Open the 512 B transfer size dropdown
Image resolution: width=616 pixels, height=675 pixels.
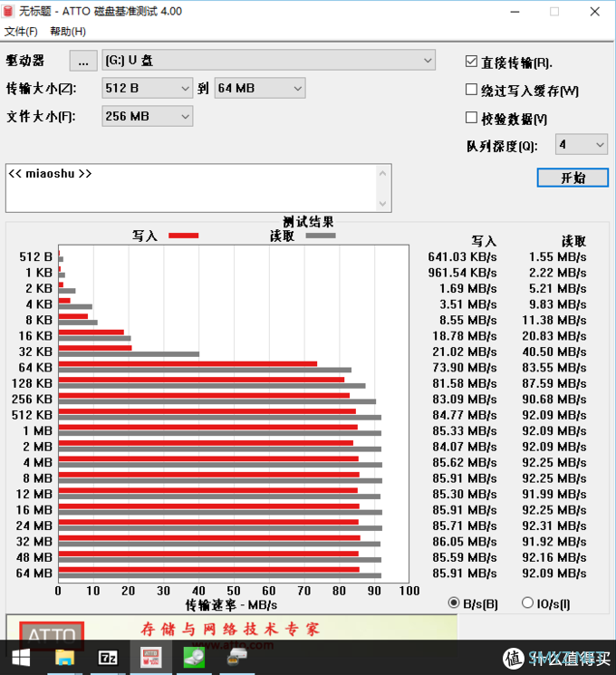[x=148, y=88]
